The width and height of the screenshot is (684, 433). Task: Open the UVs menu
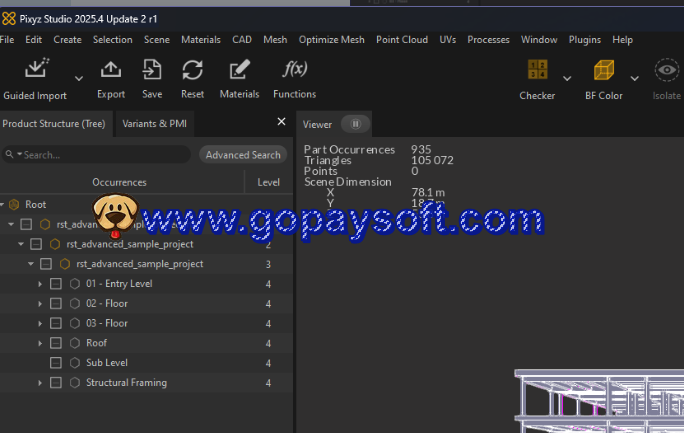448,40
